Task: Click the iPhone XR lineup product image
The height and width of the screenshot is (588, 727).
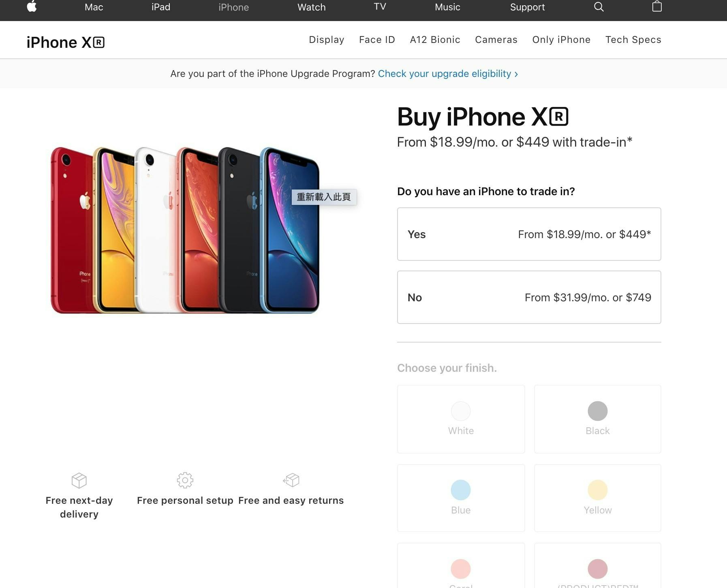Action: point(185,230)
